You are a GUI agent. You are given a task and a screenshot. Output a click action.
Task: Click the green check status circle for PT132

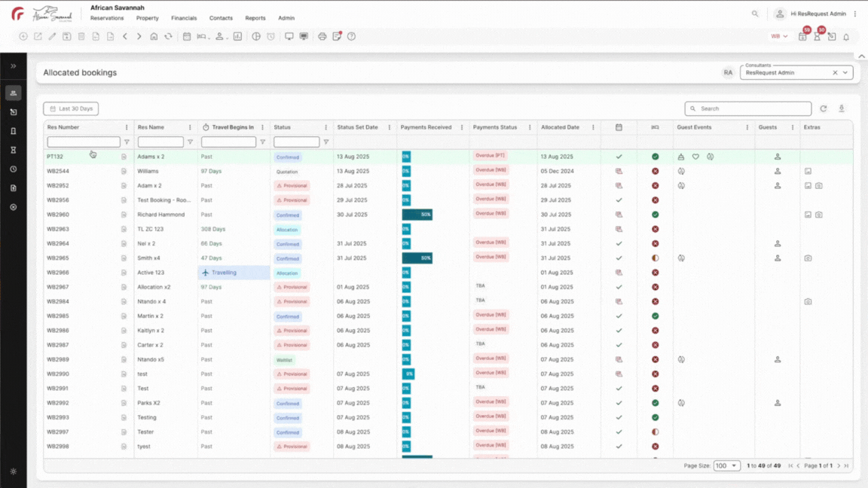(x=656, y=157)
